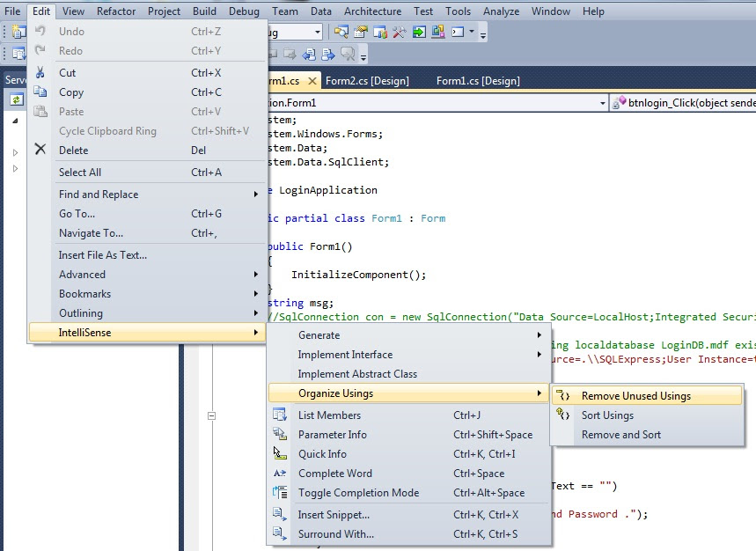Click the Start Page green arrow icon
The width and height of the screenshot is (756, 551).
(x=419, y=33)
